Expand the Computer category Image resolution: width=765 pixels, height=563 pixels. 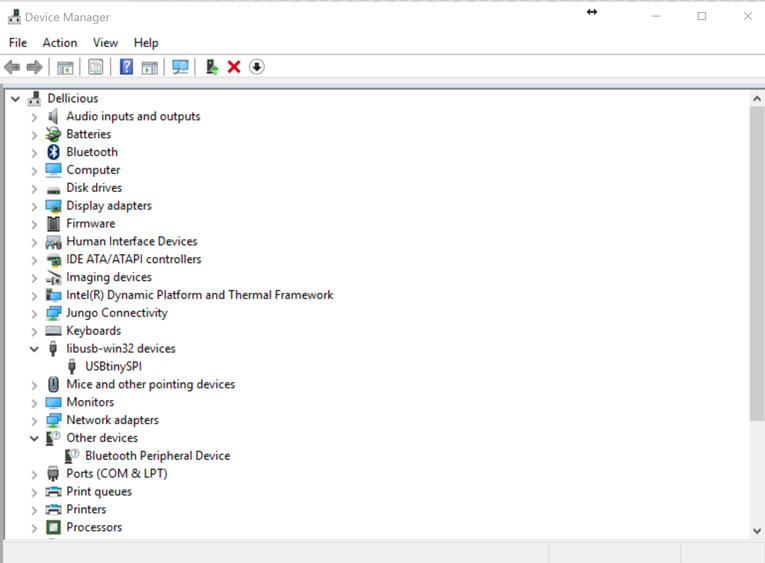[34, 171]
